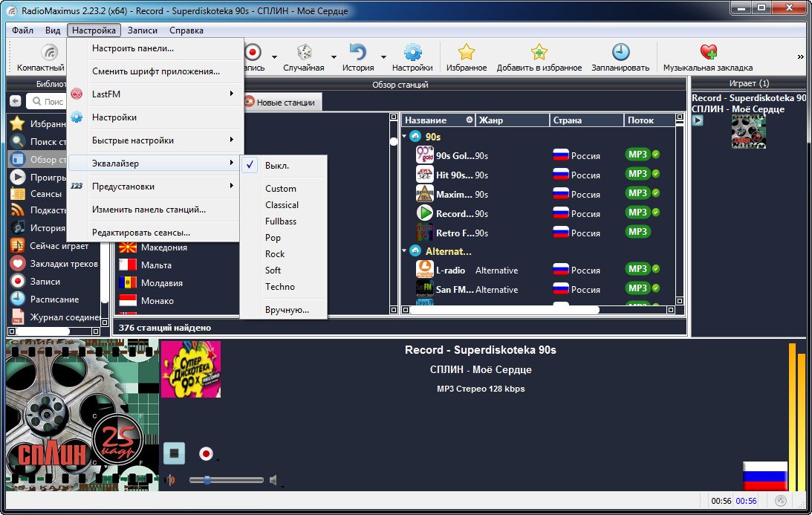812x515 pixels.
Task: Click the play icon in Играет panel
Action: [698, 120]
